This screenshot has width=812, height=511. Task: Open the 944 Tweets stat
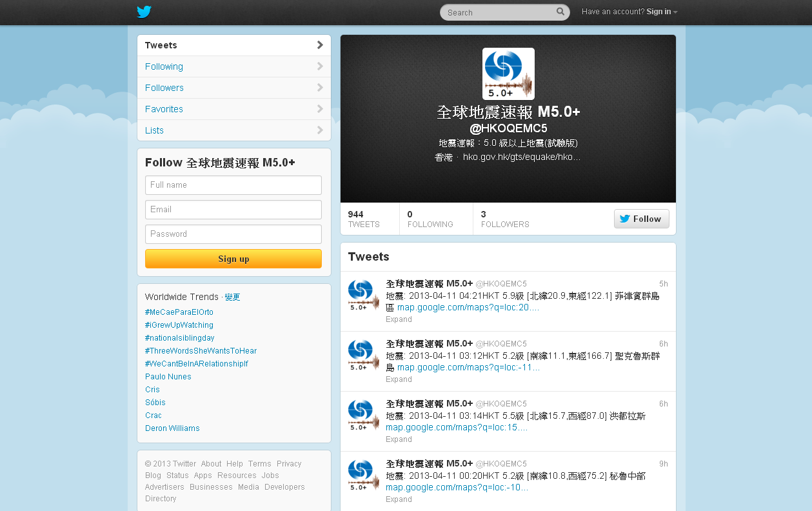tap(364, 219)
